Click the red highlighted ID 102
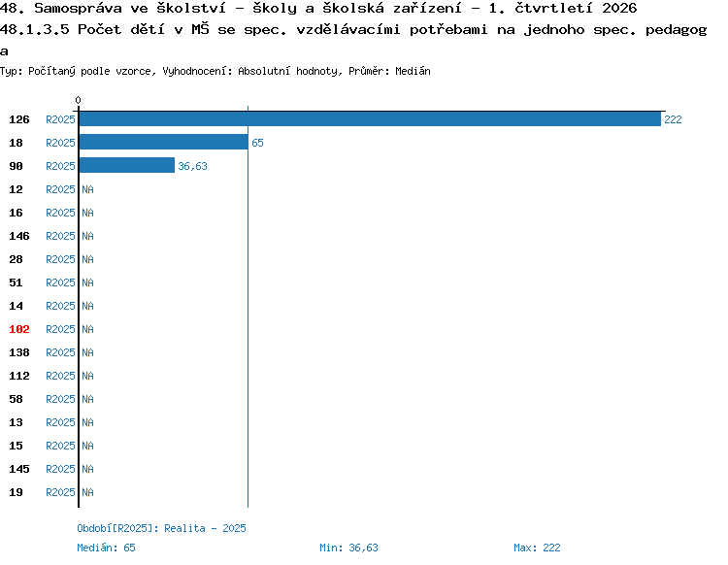 (19, 329)
